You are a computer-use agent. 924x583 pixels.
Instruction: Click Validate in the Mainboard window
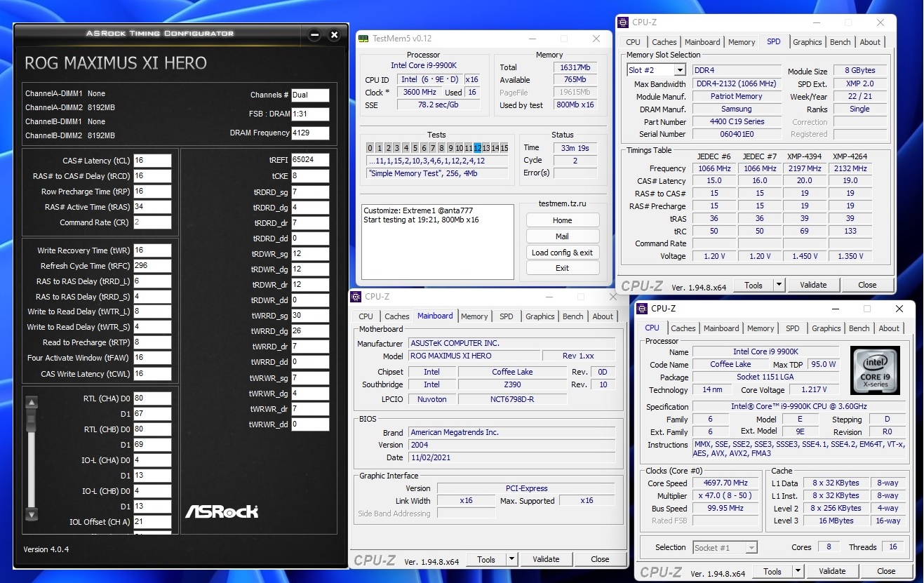coord(546,559)
